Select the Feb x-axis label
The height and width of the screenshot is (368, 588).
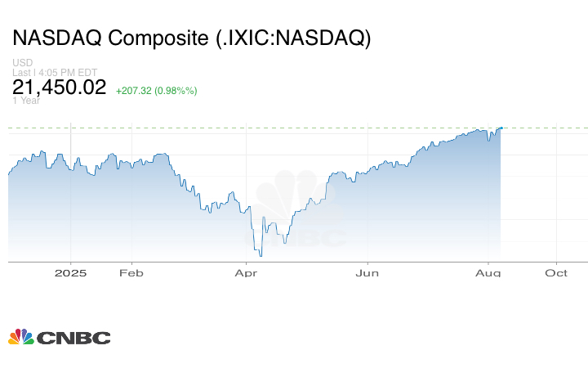[x=131, y=272]
